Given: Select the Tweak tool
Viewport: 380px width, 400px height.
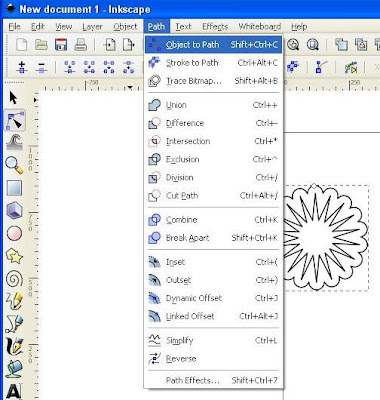Looking at the screenshot, I should [x=14, y=142].
